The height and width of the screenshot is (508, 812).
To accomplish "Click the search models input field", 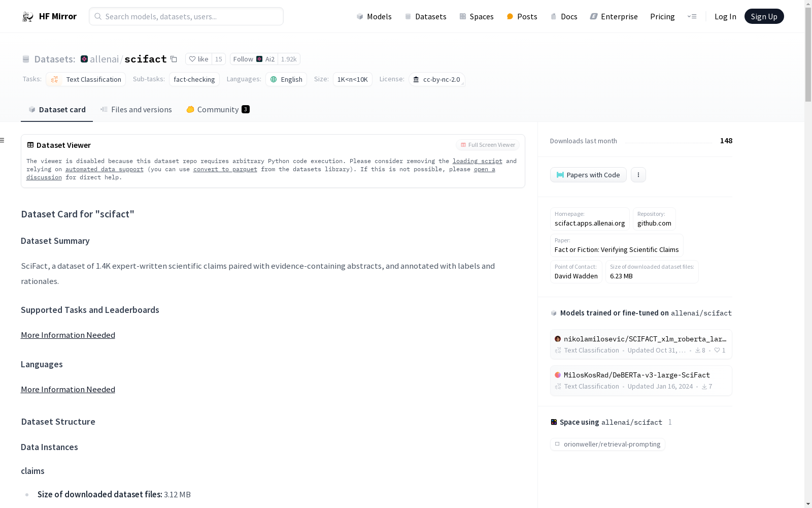I will (x=186, y=16).
